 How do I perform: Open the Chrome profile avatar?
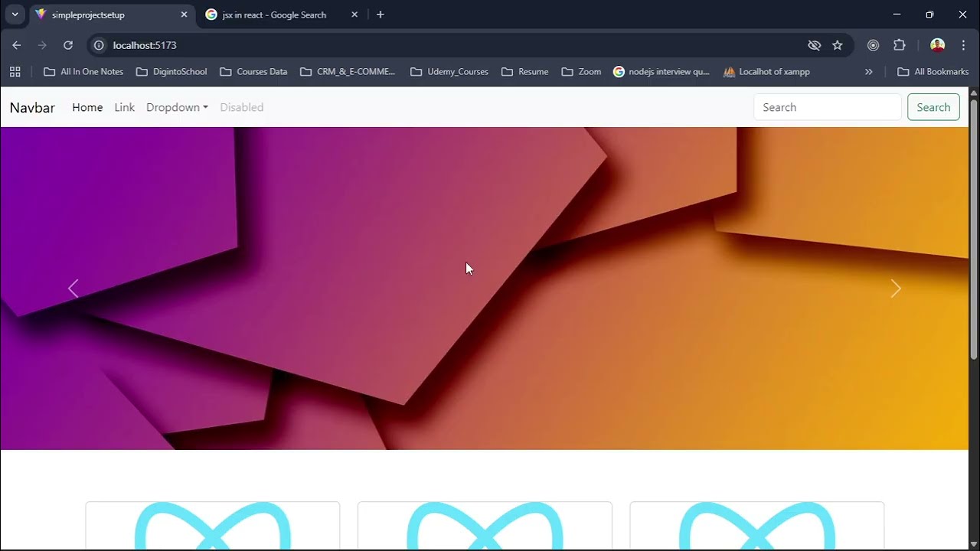(938, 45)
